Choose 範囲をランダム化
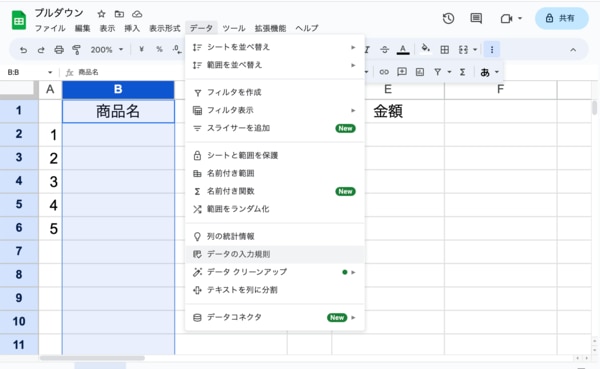 tap(274, 209)
